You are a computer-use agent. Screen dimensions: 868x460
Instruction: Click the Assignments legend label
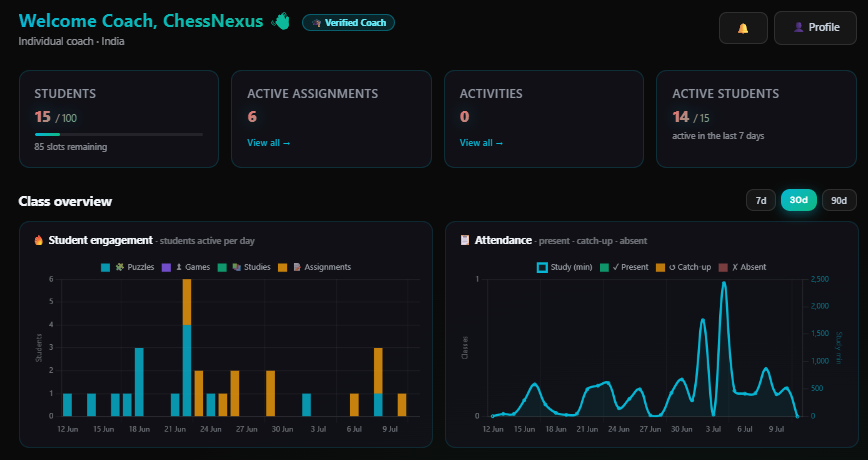[x=327, y=267]
